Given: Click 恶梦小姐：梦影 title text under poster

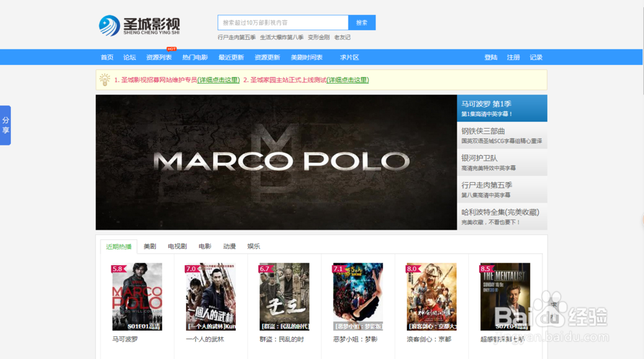Looking at the screenshot, I should pos(355,339).
